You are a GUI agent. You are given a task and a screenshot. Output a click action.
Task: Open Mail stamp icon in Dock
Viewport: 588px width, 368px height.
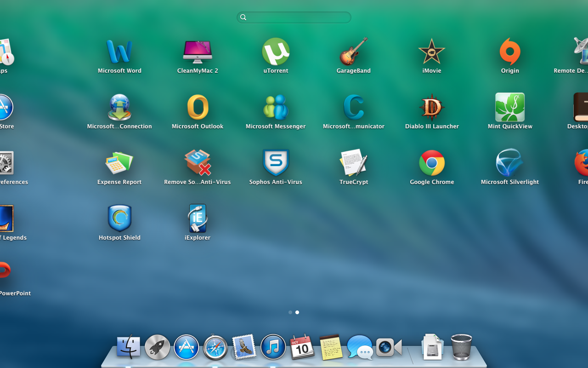tap(244, 347)
